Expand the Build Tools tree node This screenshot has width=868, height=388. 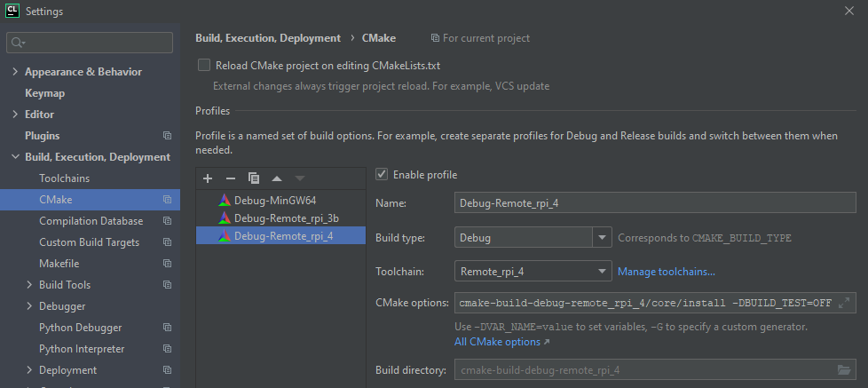click(29, 285)
